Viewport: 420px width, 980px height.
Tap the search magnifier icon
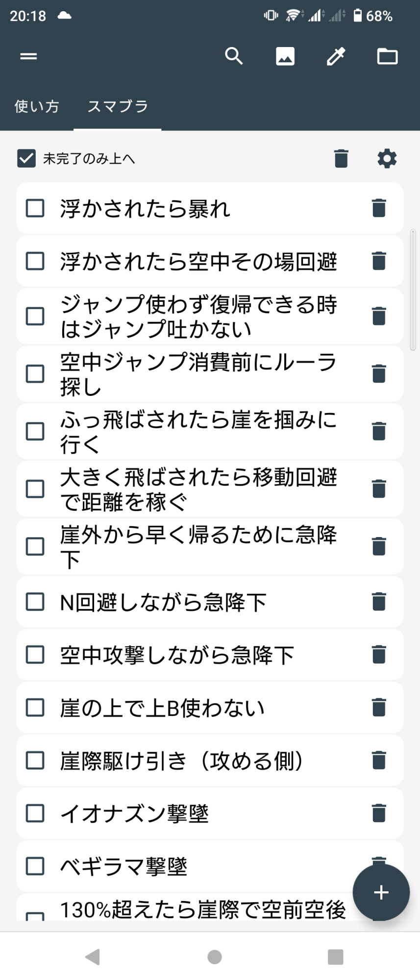coord(234,56)
